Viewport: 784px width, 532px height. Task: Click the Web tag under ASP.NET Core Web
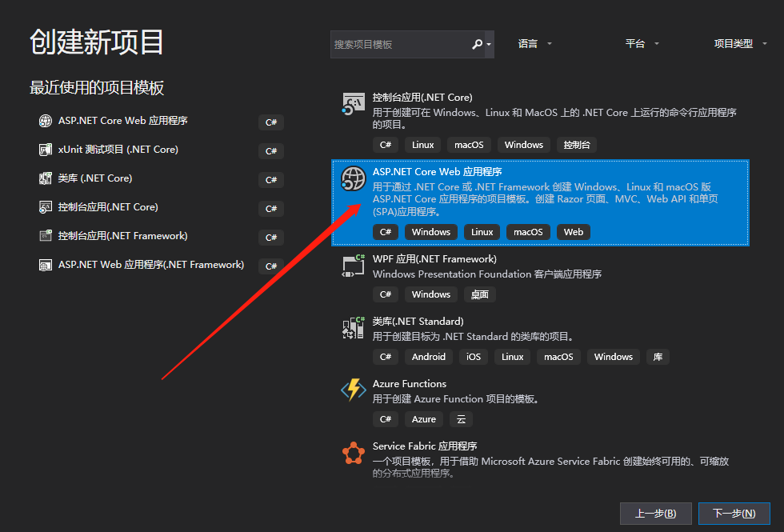tap(574, 232)
